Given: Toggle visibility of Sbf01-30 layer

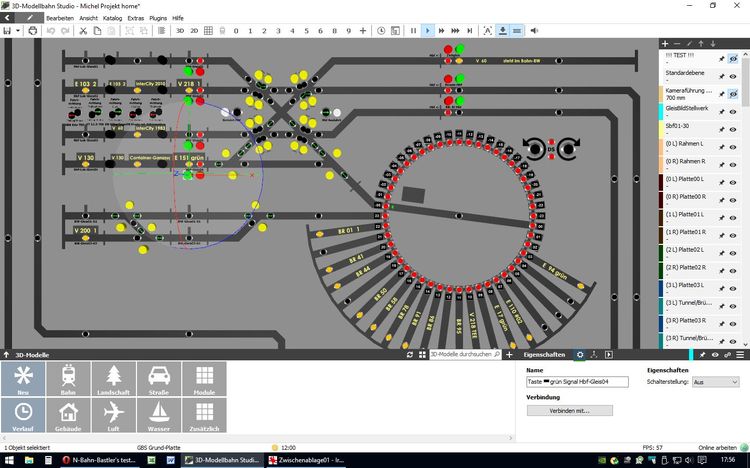Looking at the screenshot, I should (x=732, y=127).
